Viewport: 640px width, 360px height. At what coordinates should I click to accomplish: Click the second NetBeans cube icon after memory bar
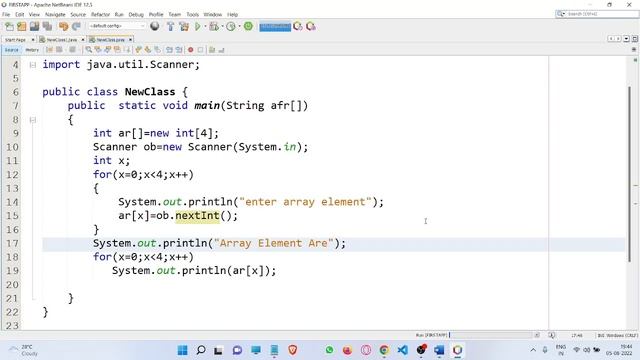pos(311,27)
